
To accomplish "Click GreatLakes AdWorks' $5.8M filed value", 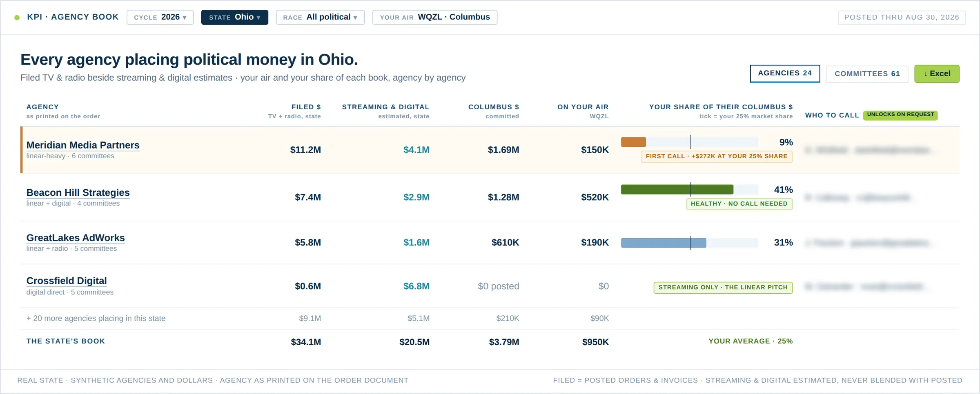I will tap(308, 242).
